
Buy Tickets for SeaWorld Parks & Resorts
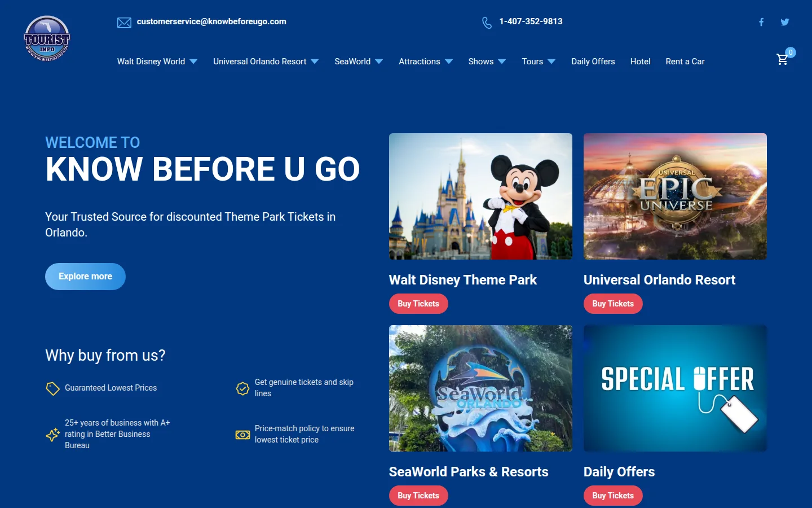(418, 496)
